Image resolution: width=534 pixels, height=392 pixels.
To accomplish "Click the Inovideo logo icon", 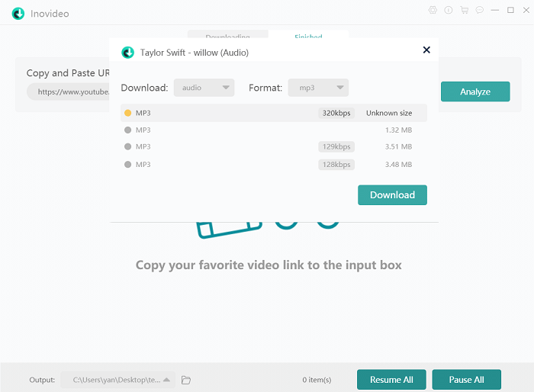I will coord(18,14).
